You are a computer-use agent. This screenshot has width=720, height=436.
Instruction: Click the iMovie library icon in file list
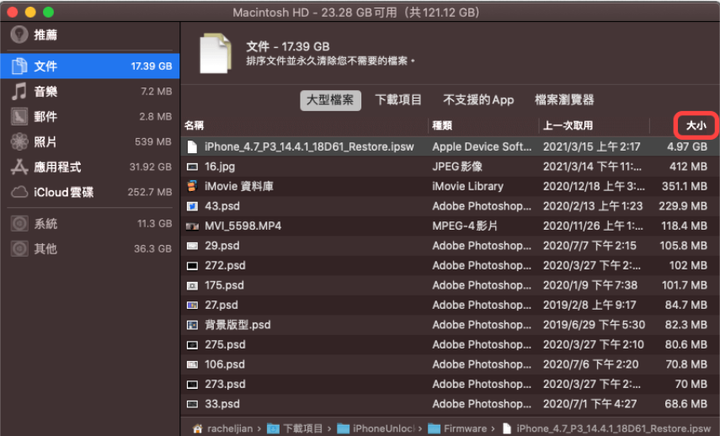click(192, 186)
